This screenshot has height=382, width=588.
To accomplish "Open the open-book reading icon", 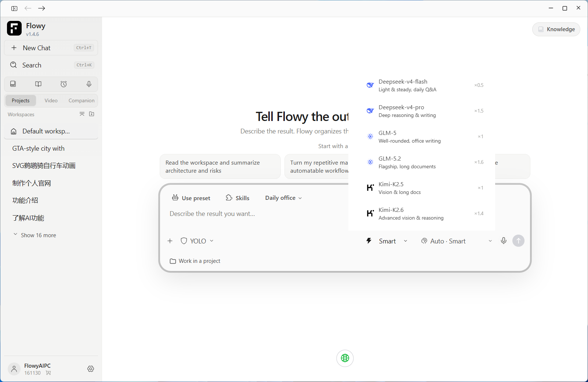I will (38, 84).
